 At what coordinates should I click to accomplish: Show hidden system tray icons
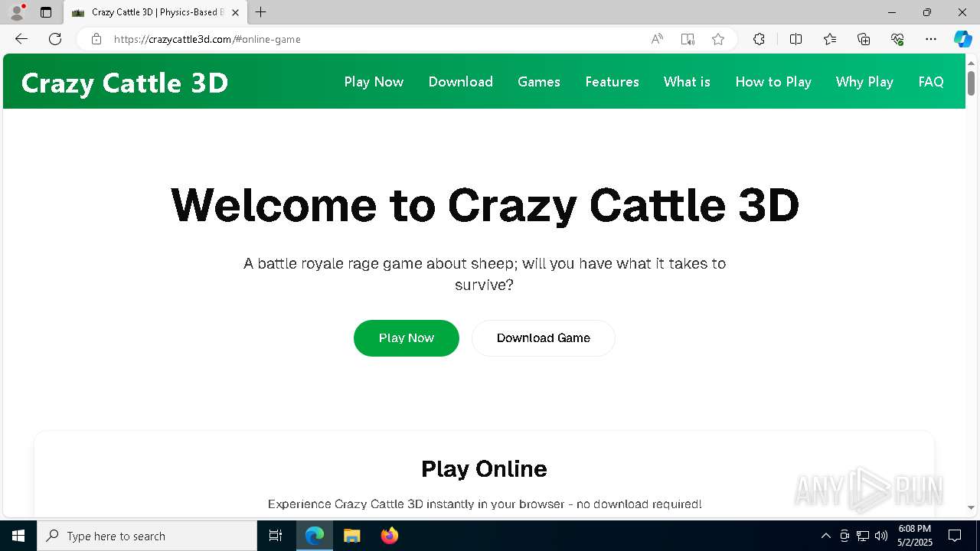pyautogui.click(x=825, y=536)
